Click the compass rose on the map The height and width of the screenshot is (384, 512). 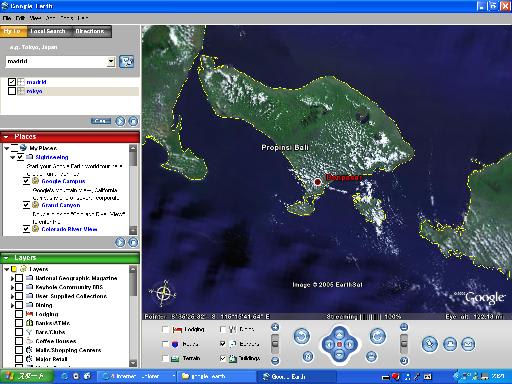(163, 294)
